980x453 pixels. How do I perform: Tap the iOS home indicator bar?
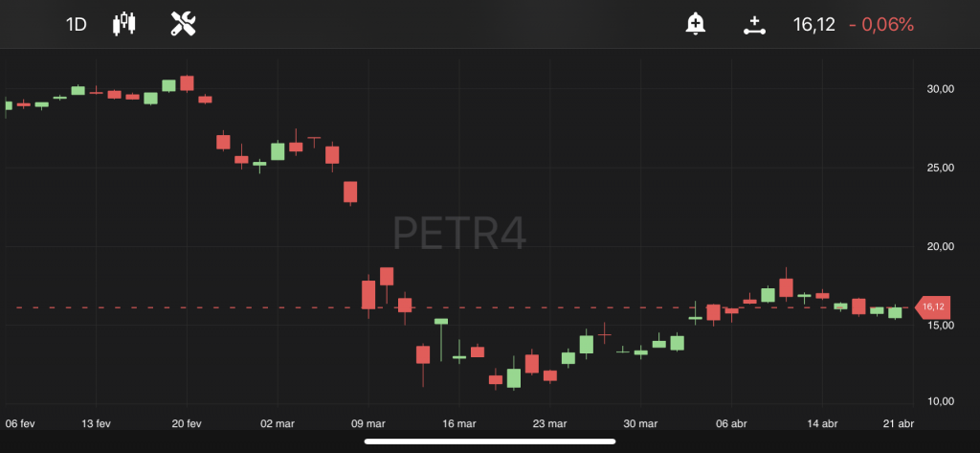pyautogui.click(x=490, y=442)
